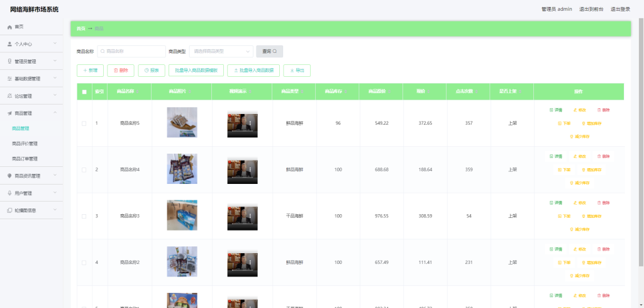This screenshot has height=308, width=644.
Task: Click the 论坛管理 bell icon
Action: (x=10, y=96)
